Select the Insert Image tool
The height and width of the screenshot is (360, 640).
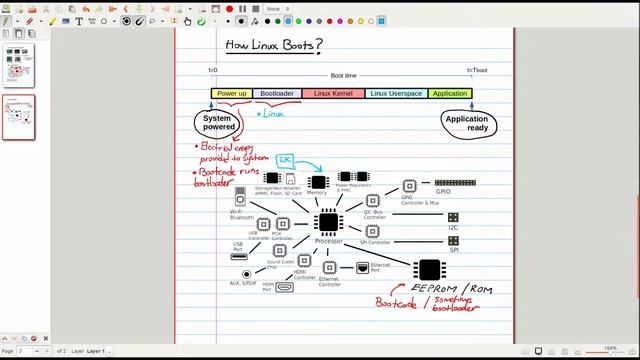pos(66,21)
